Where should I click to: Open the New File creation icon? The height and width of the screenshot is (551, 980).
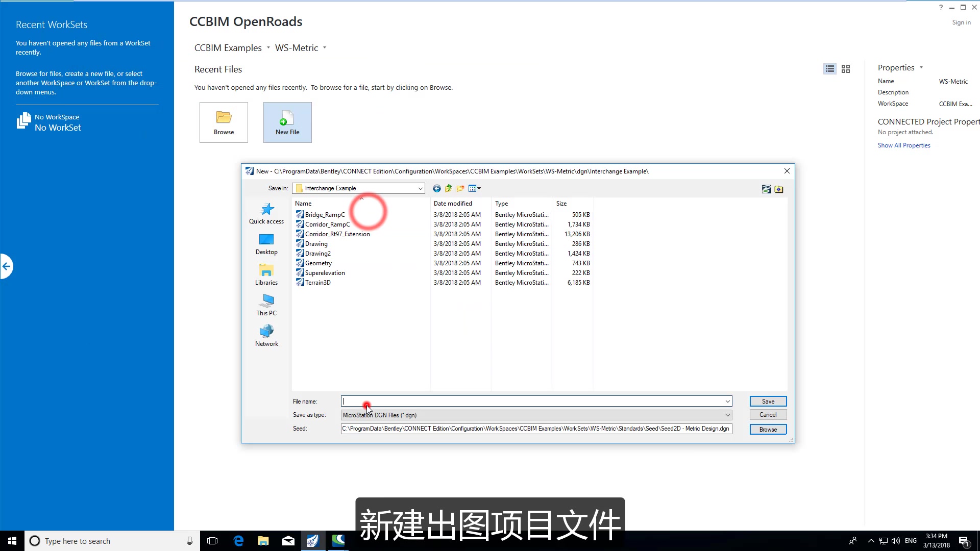287,122
